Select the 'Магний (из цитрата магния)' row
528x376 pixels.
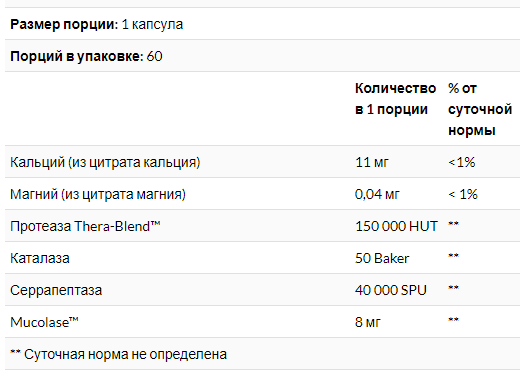(262, 194)
